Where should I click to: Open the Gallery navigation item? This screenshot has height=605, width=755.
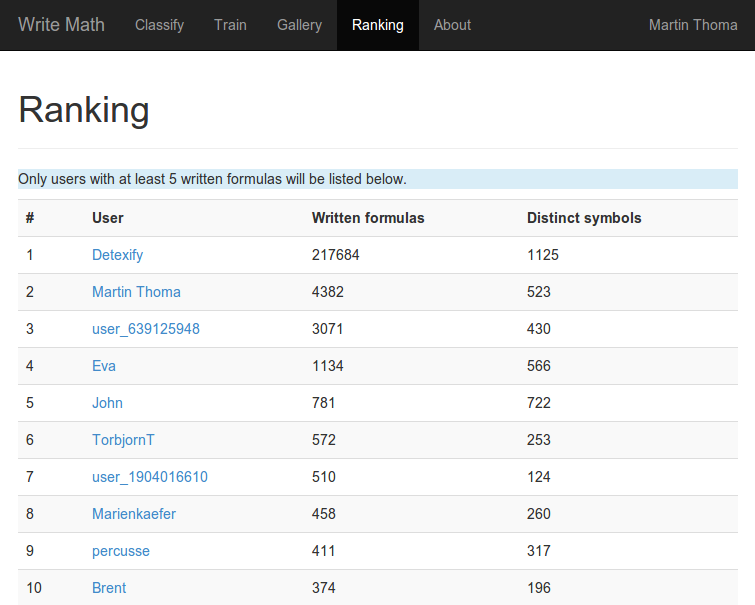pos(299,25)
